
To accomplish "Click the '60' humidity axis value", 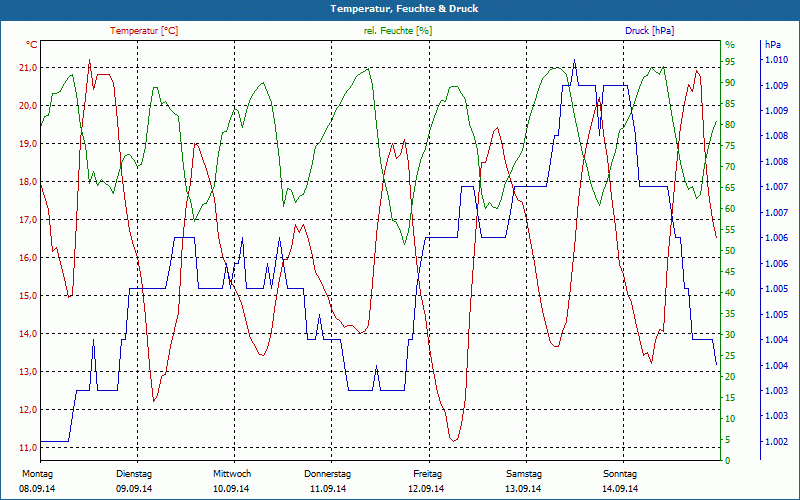I will pyautogui.click(x=730, y=209).
